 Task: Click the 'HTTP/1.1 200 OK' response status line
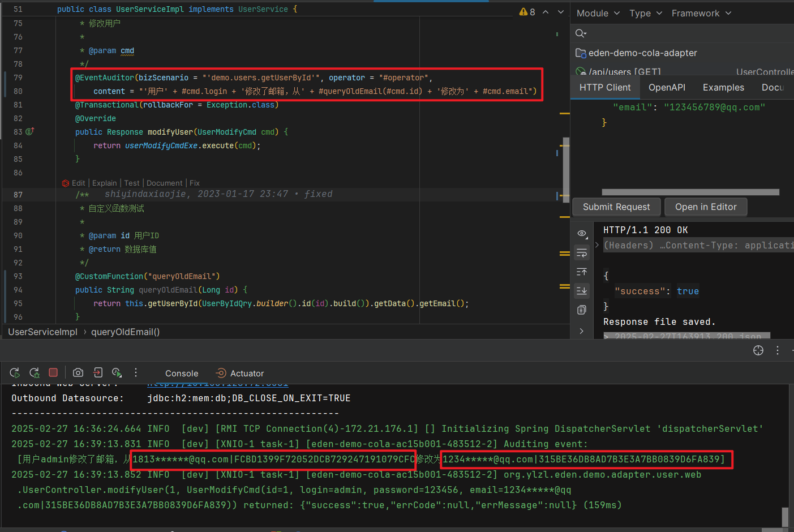pyautogui.click(x=646, y=230)
